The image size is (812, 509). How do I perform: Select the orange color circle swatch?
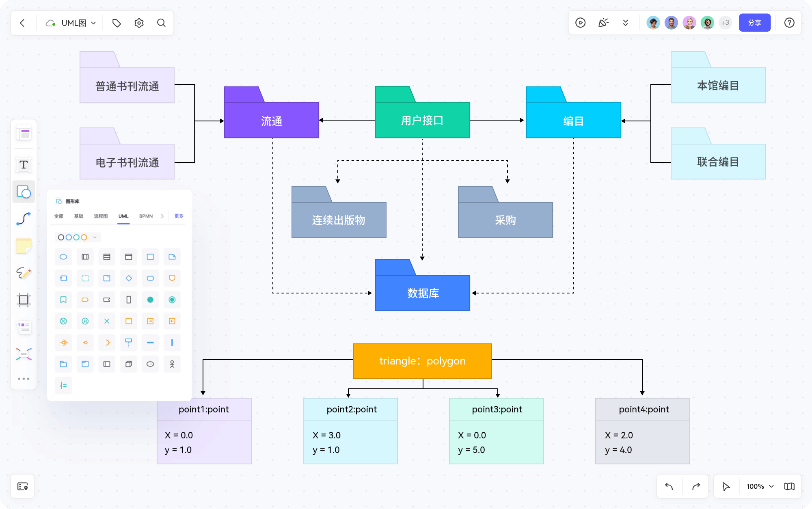(84, 237)
